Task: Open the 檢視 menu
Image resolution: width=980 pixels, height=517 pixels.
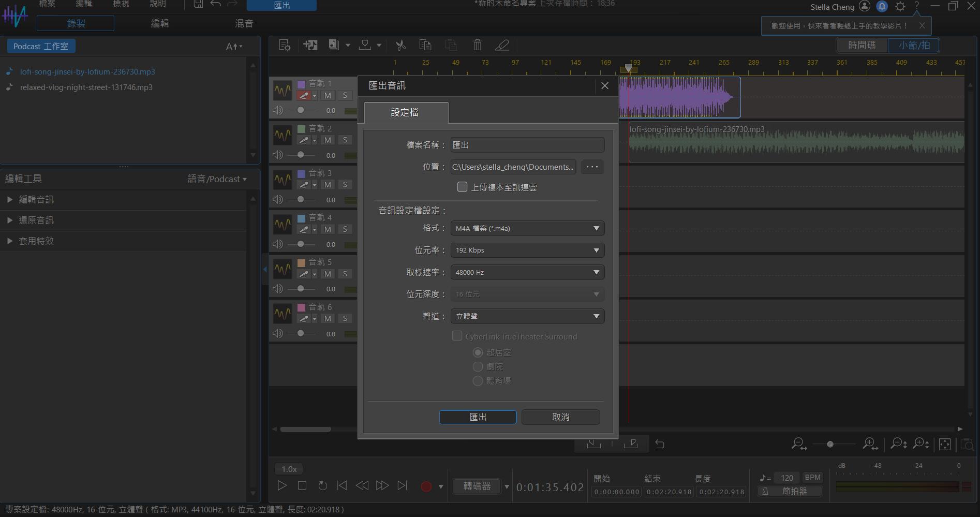Action: 121,4
